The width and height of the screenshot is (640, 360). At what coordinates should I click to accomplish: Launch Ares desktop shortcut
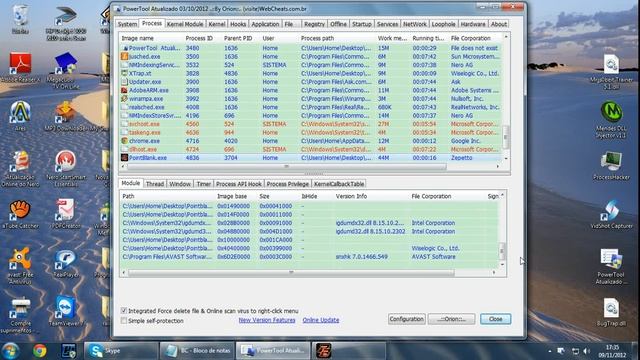point(20,116)
